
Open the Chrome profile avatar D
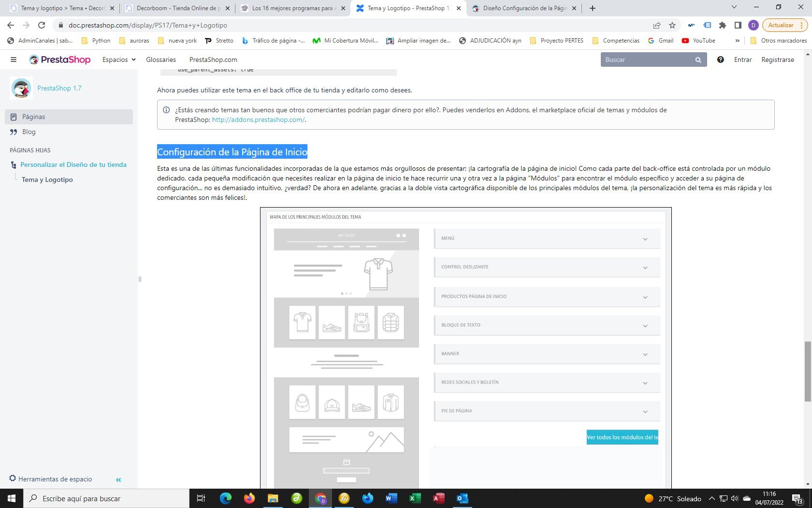tap(753, 25)
